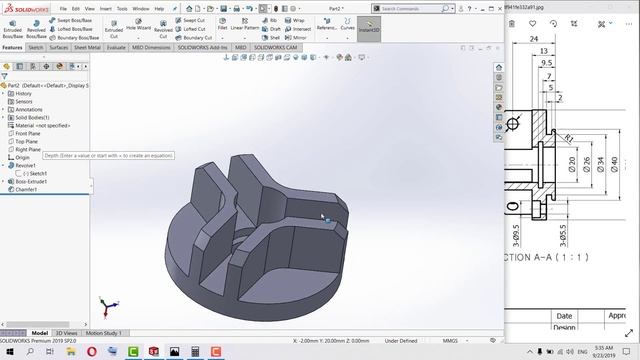Select the Extruded Boss/Base tool
Viewport: 640px width, 360px height.
13,29
